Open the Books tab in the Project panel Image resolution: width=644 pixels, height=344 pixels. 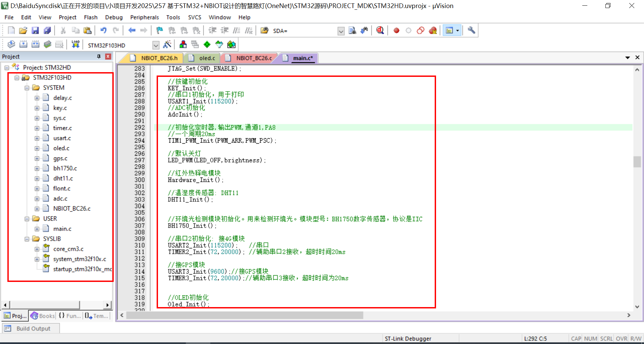pos(43,316)
